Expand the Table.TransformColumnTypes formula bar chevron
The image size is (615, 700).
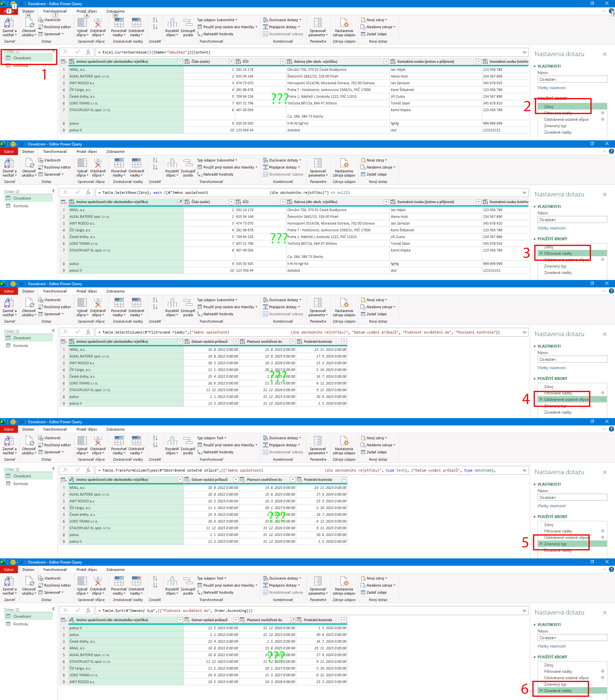(x=524, y=470)
